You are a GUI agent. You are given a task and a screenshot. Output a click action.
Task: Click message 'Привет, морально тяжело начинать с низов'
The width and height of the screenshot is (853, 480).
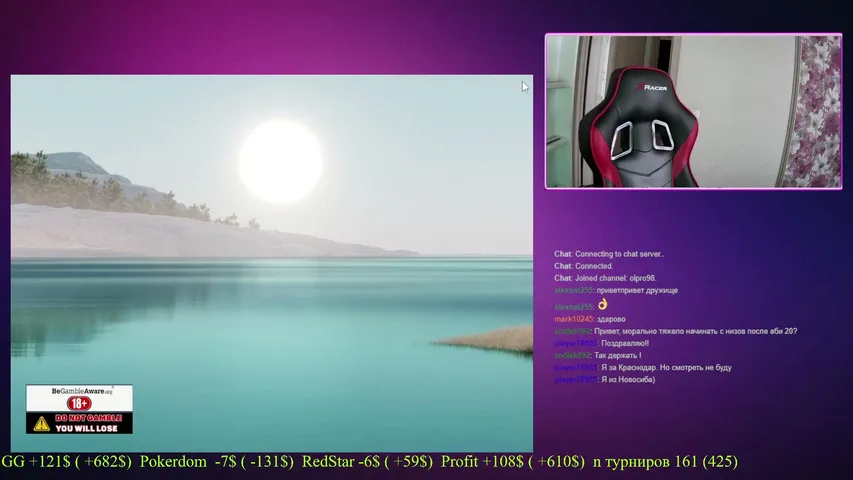[696, 331]
